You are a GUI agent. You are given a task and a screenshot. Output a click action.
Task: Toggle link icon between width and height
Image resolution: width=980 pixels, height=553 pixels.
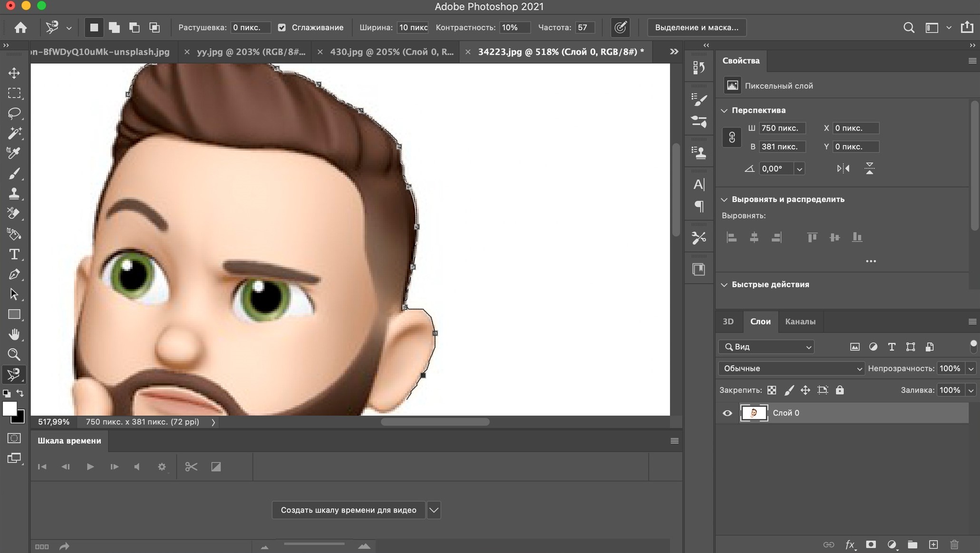pos(732,137)
